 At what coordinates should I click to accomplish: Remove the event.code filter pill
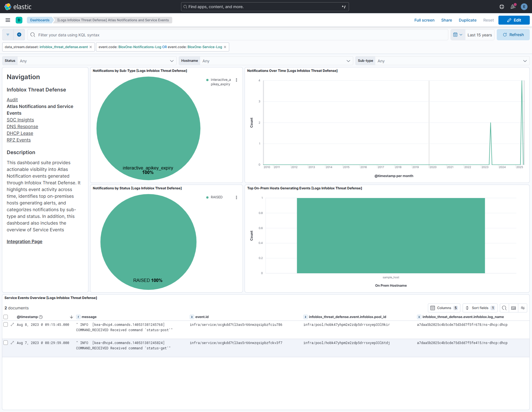(x=225, y=47)
